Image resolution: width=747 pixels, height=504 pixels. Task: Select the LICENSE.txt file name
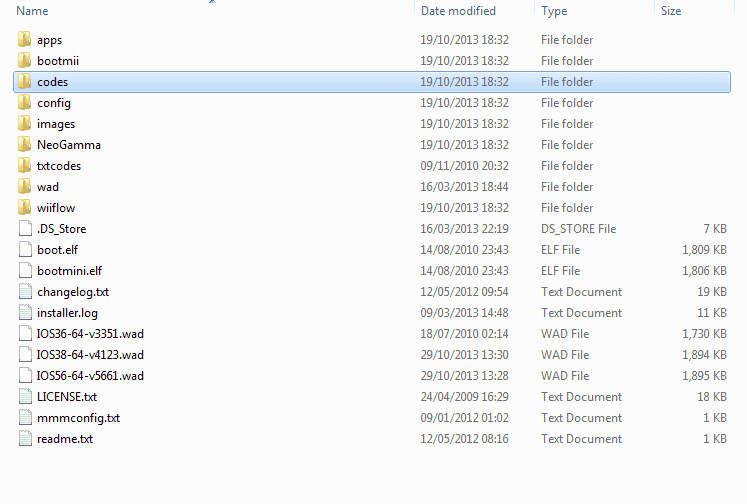(67, 397)
